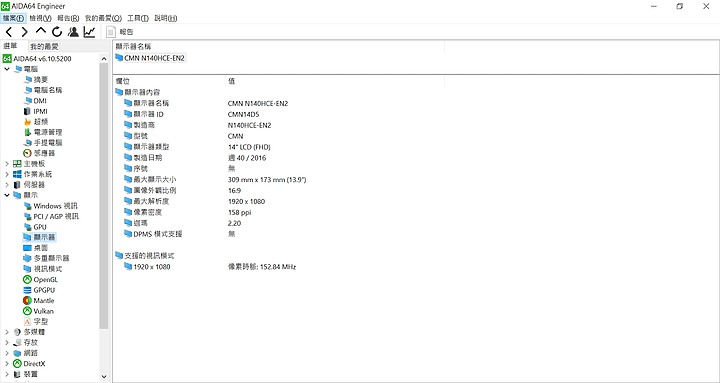This screenshot has width=720, height=383.
Task: Select 字型 fonts item
Action: click(35, 322)
